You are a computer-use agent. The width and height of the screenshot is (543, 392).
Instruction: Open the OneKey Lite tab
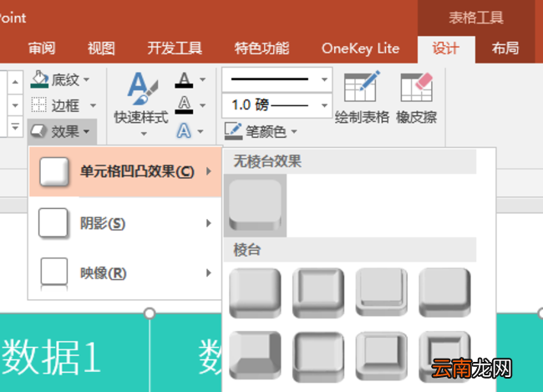pos(361,48)
